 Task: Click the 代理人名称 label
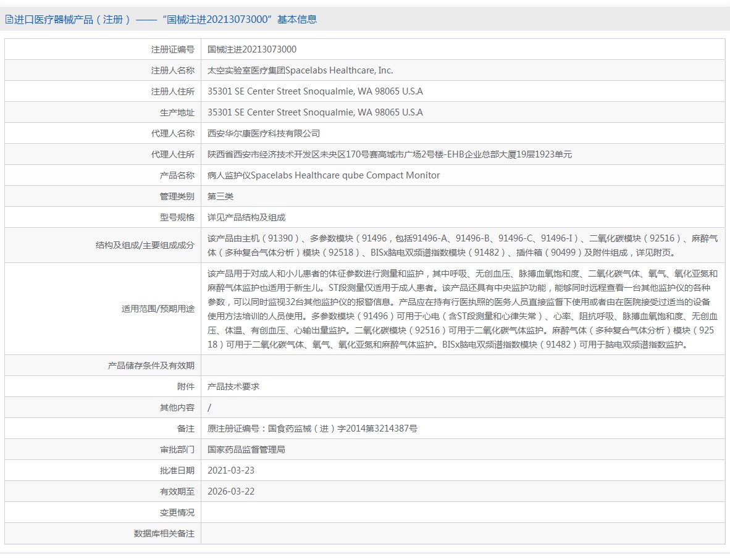(173, 133)
